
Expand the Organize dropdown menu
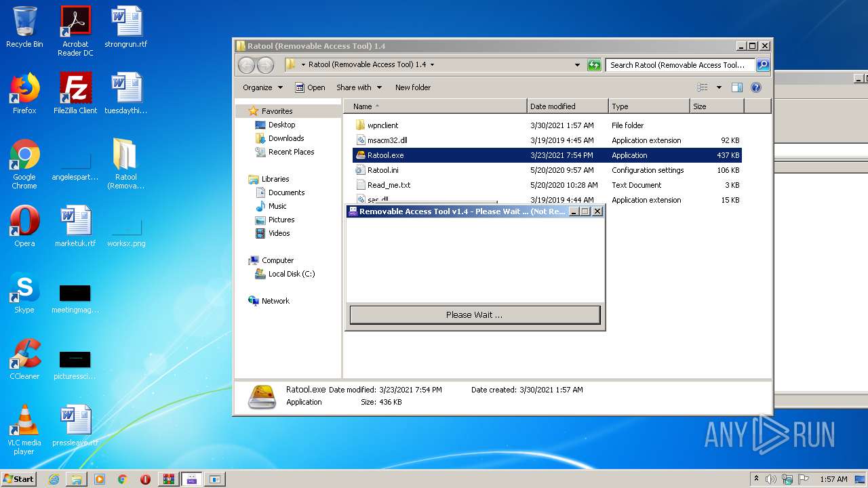(x=262, y=87)
